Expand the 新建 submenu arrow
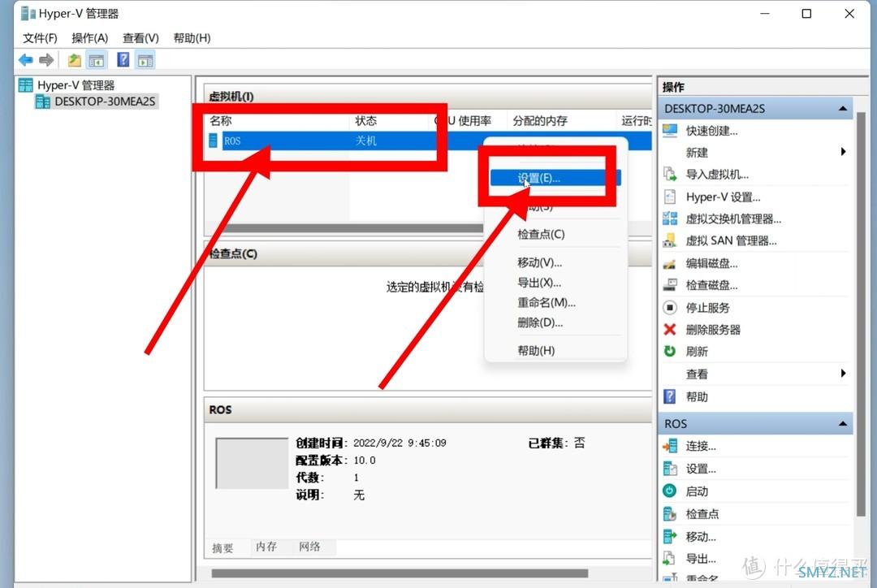This screenshot has height=588, width=877. (x=844, y=152)
